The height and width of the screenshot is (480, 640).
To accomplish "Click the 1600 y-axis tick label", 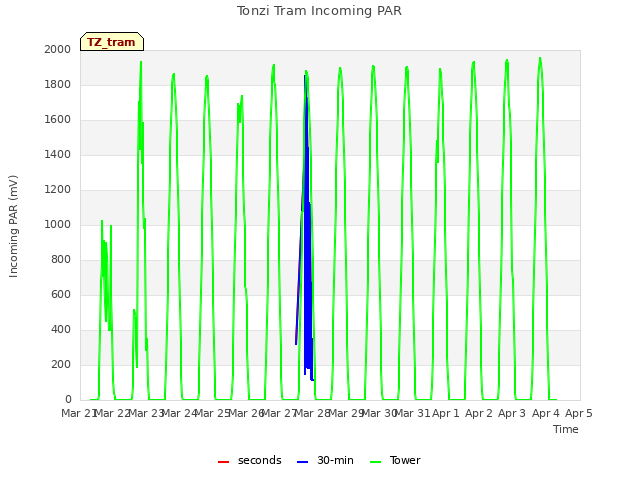I will pos(58,120).
